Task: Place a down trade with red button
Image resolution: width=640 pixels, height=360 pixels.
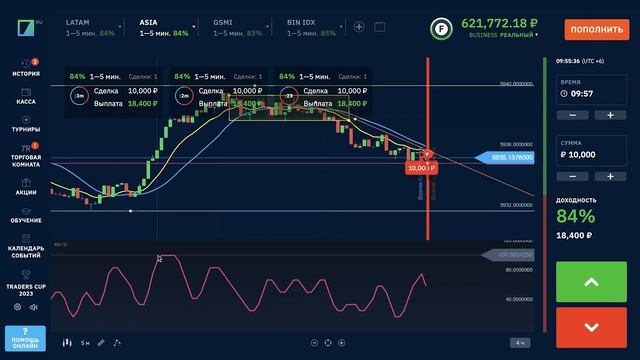Action: [591, 327]
